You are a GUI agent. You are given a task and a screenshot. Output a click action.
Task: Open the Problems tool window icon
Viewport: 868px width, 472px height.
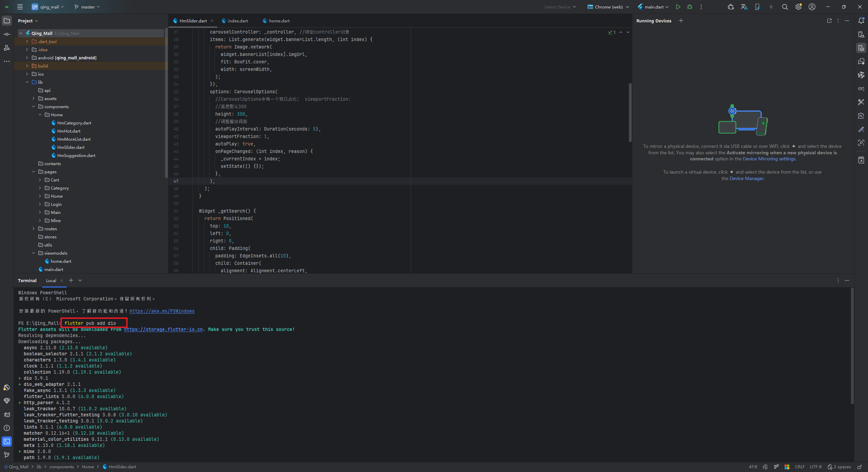point(7,428)
